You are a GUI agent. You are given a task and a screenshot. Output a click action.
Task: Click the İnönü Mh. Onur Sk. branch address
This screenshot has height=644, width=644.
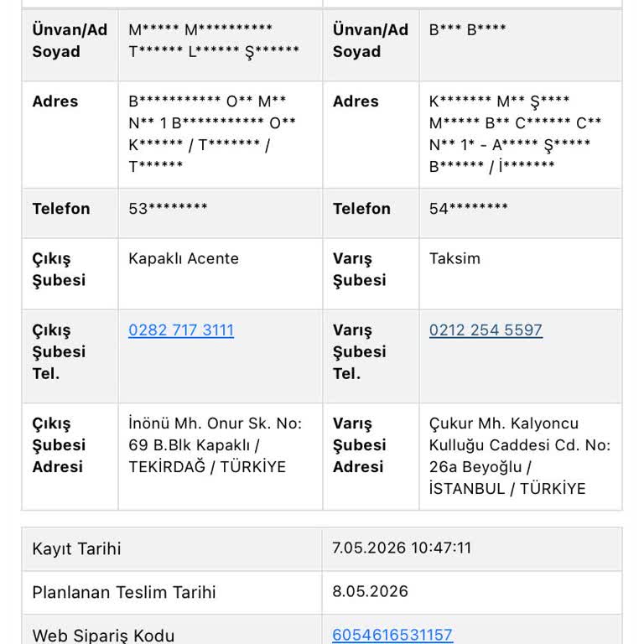coord(216,445)
